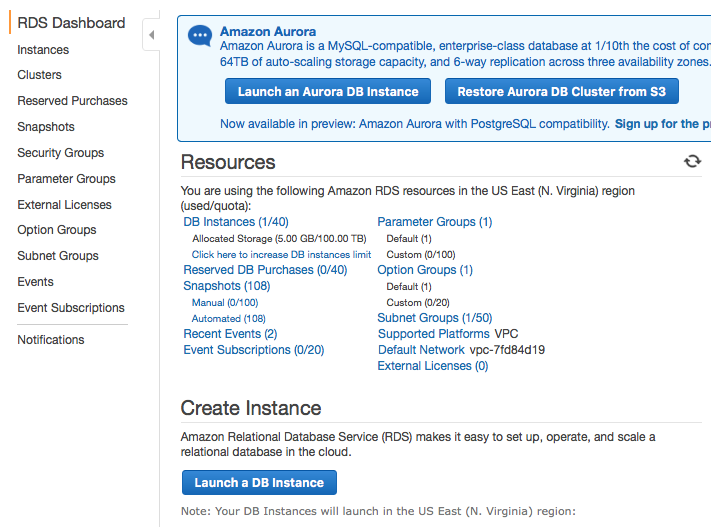Image resolution: width=711 pixels, height=527 pixels.
Task: Click the Launch a DB Instance button
Action: tap(259, 483)
